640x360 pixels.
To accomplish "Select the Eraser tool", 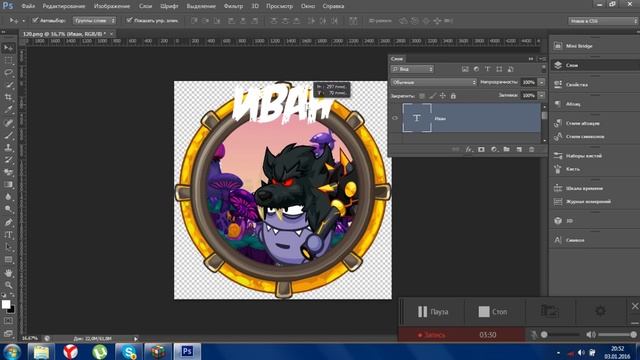I will pyautogui.click(x=8, y=172).
